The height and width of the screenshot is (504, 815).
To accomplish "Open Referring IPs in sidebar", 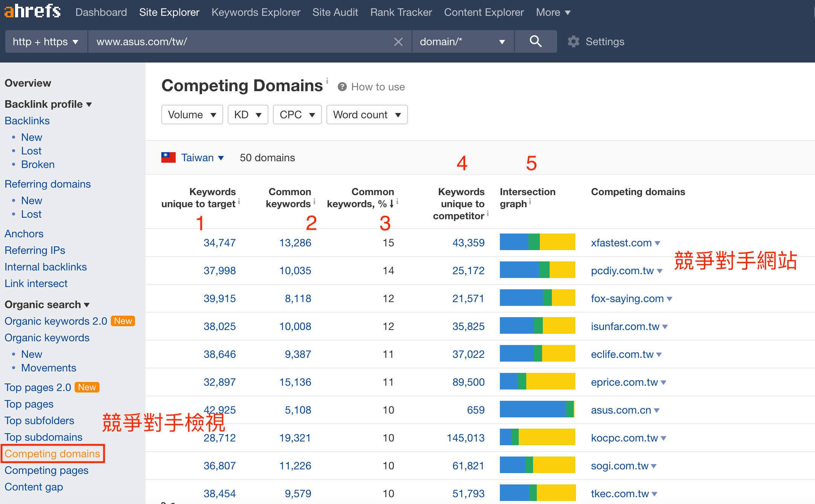I will pos(35,250).
